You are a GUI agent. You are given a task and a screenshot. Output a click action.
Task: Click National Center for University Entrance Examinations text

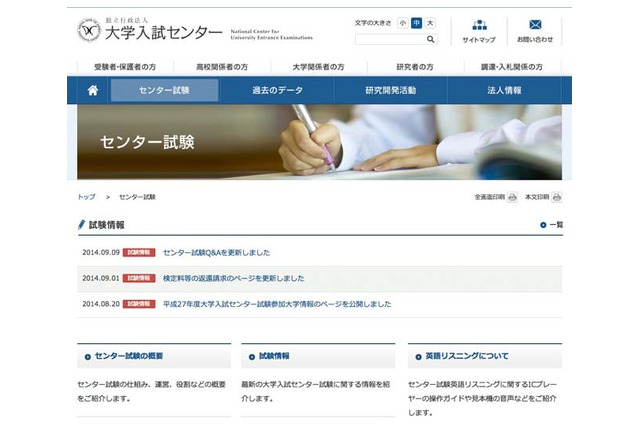(271, 34)
